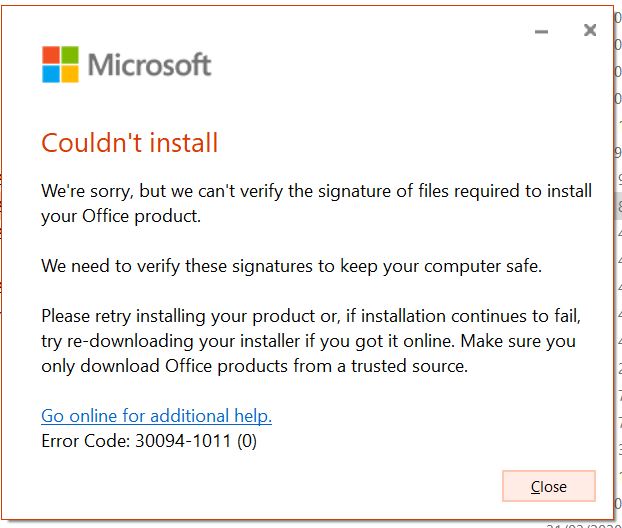Image resolution: width=622 pixels, height=528 pixels.
Task: Click the red square of Microsoft logo
Action: tap(51, 55)
